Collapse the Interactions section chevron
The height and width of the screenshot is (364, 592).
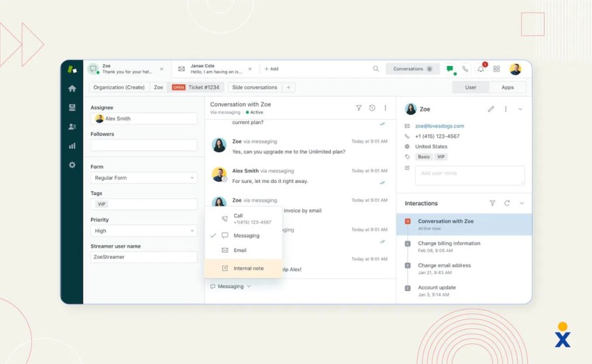click(522, 203)
